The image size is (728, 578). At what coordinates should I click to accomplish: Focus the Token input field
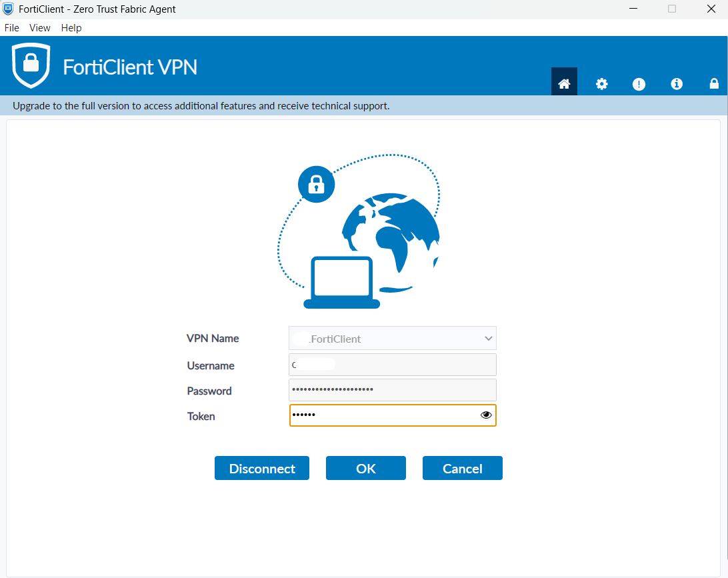[393, 415]
